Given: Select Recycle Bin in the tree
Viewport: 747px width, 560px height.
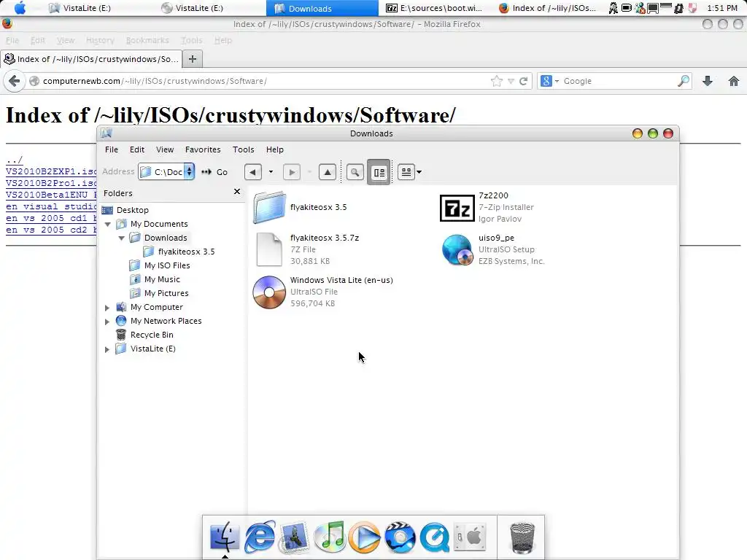Looking at the screenshot, I should click(x=152, y=335).
